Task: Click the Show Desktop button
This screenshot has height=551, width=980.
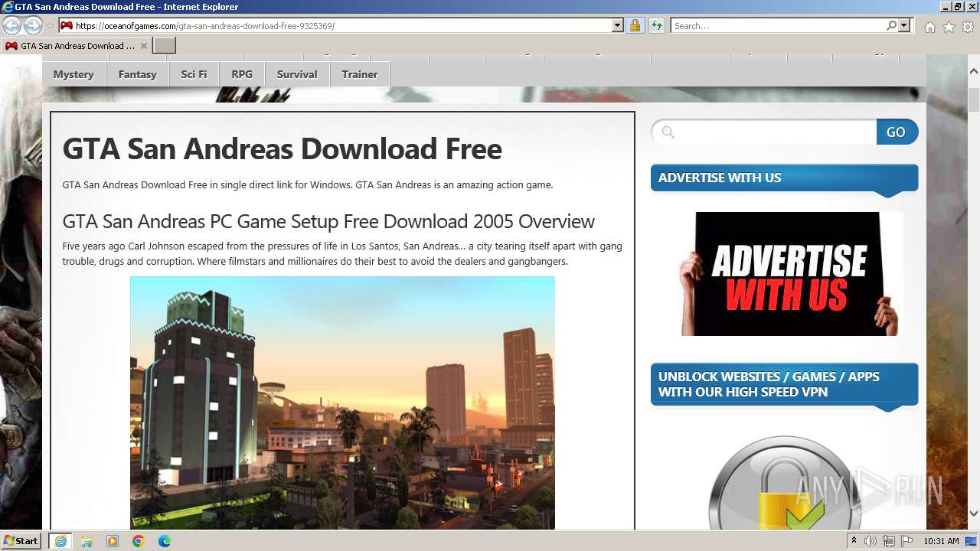Action: pyautogui.click(x=972, y=541)
